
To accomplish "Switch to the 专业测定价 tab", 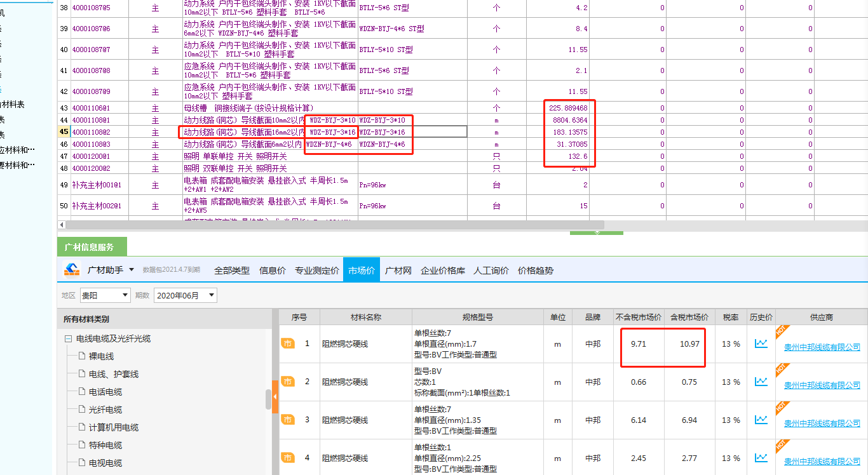I will click(317, 271).
